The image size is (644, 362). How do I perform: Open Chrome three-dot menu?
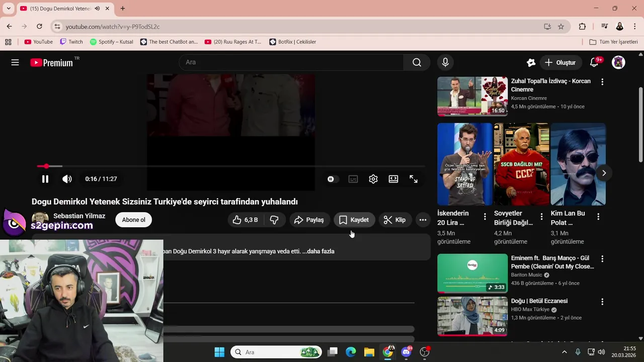pos(634,27)
